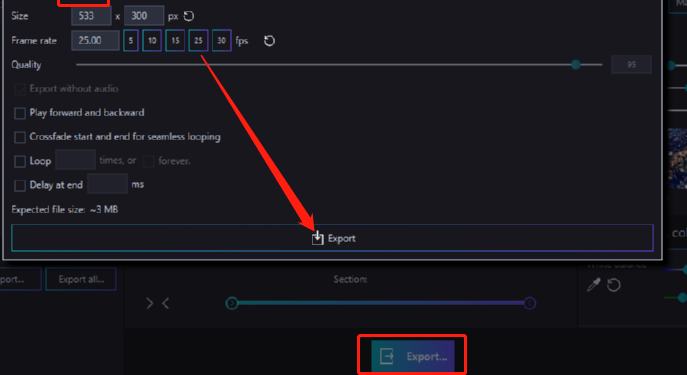Click the Quality slider handle
This screenshot has height=375, width=687.
point(576,65)
